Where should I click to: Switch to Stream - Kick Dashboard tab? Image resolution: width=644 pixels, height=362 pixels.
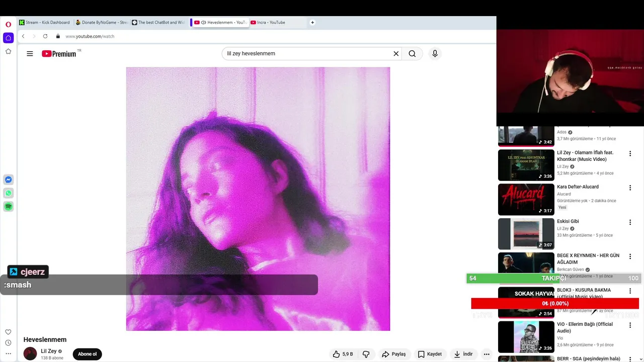[x=44, y=22]
